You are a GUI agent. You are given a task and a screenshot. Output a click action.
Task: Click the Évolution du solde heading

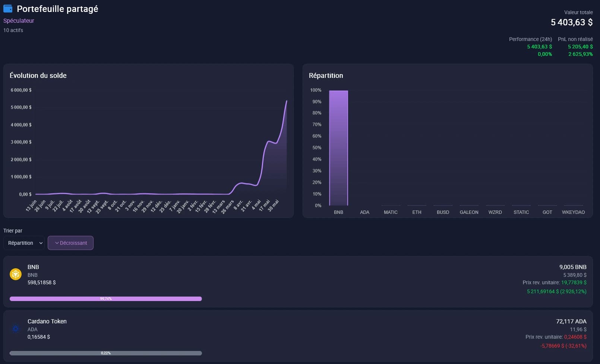(38, 75)
